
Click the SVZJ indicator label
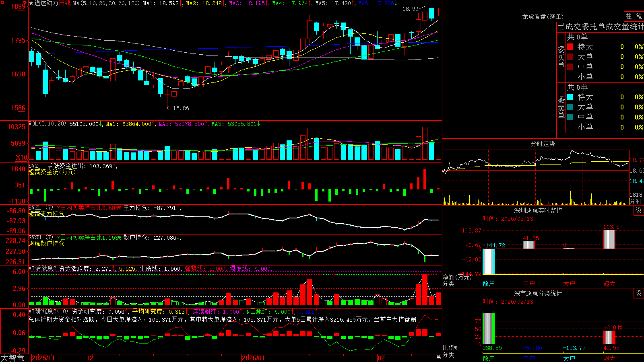click(35, 166)
